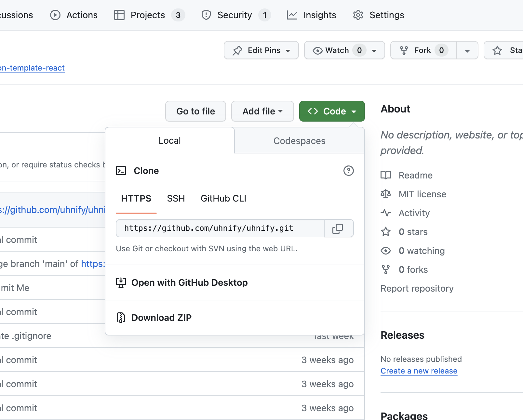Select the SSH clone option

pos(176,198)
